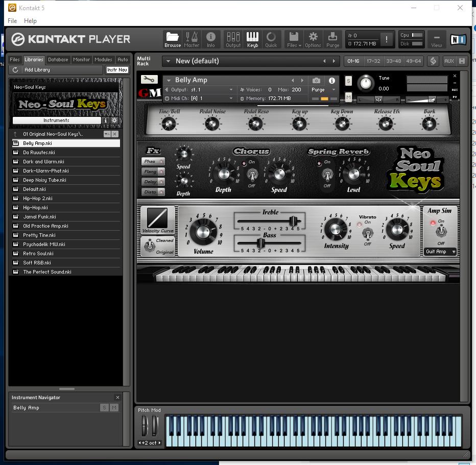
Task: Toggle the Keyb on-screen keyboard icon
Action: point(253,40)
